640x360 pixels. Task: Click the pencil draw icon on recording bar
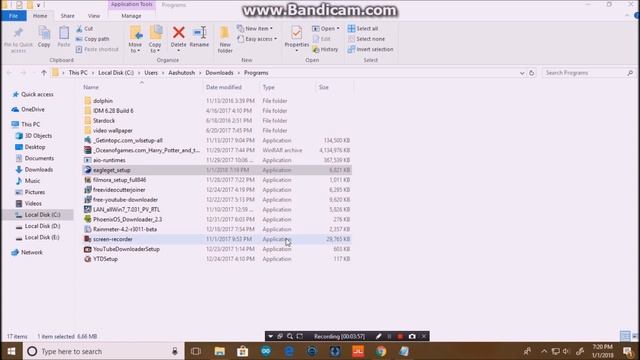click(378, 336)
